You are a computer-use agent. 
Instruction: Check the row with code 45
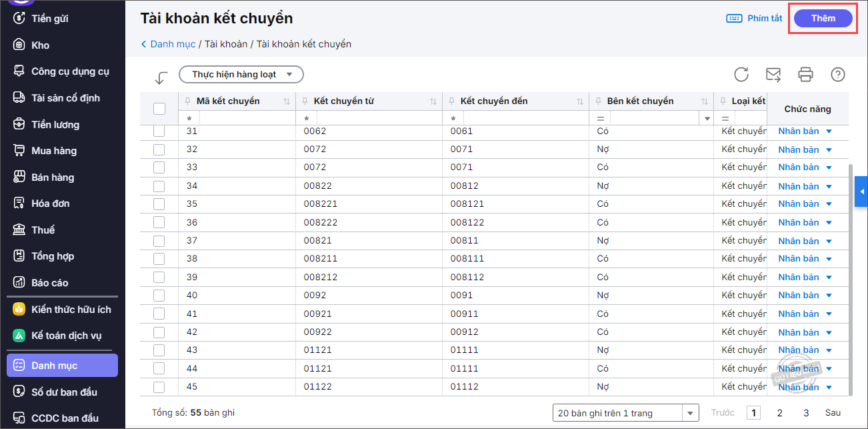(159, 387)
